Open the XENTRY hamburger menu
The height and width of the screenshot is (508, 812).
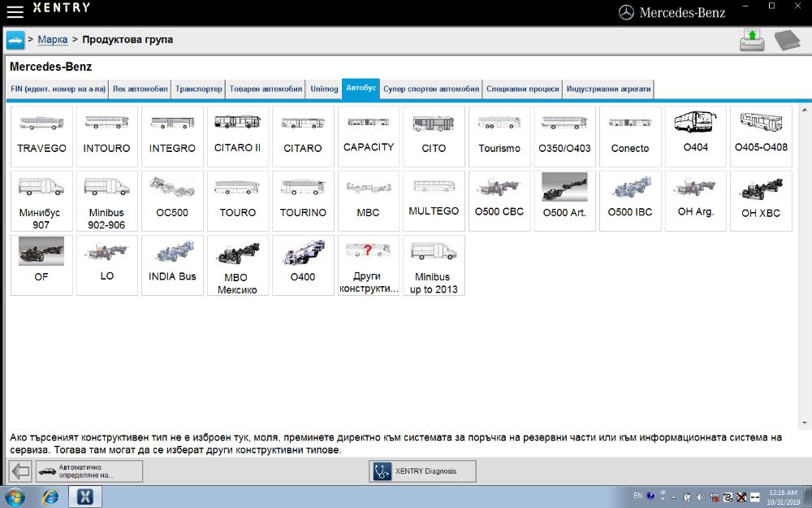[15, 11]
